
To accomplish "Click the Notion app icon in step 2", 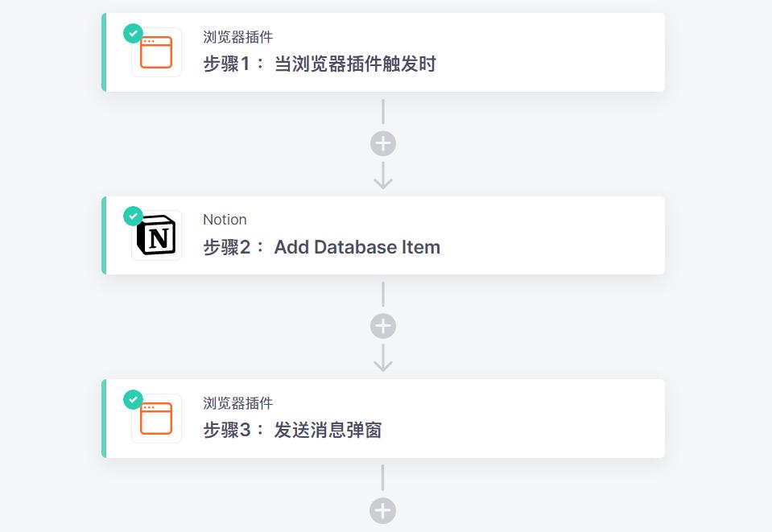I will coord(155,235).
